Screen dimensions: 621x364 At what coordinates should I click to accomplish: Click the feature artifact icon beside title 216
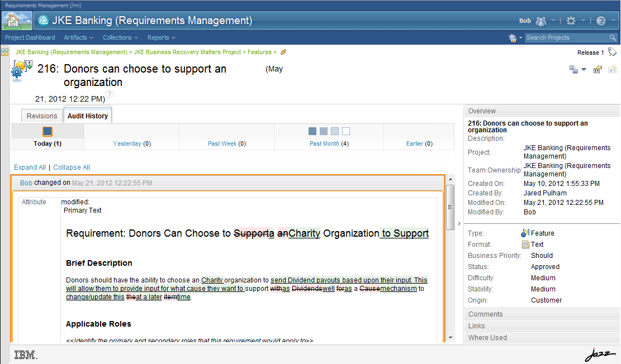(22, 71)
